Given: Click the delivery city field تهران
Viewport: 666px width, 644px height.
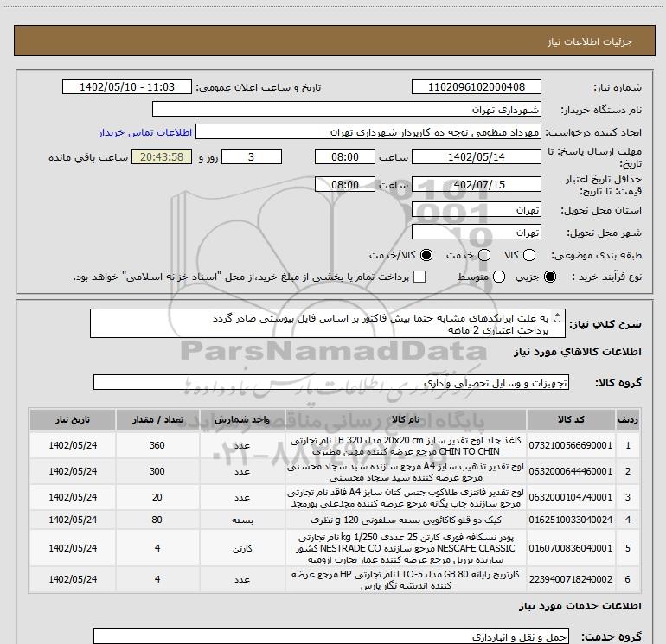Looking at the screenshot, I should [x=476, y=232].
